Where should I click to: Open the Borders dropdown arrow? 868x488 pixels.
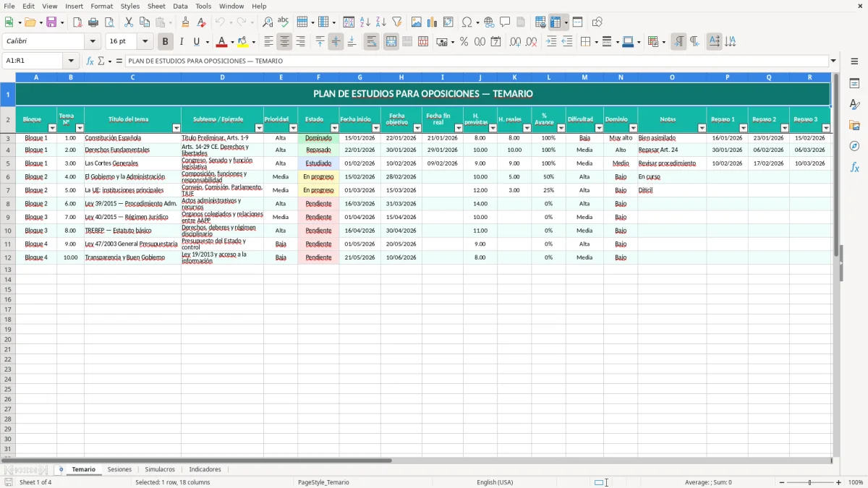click(595, 42)
